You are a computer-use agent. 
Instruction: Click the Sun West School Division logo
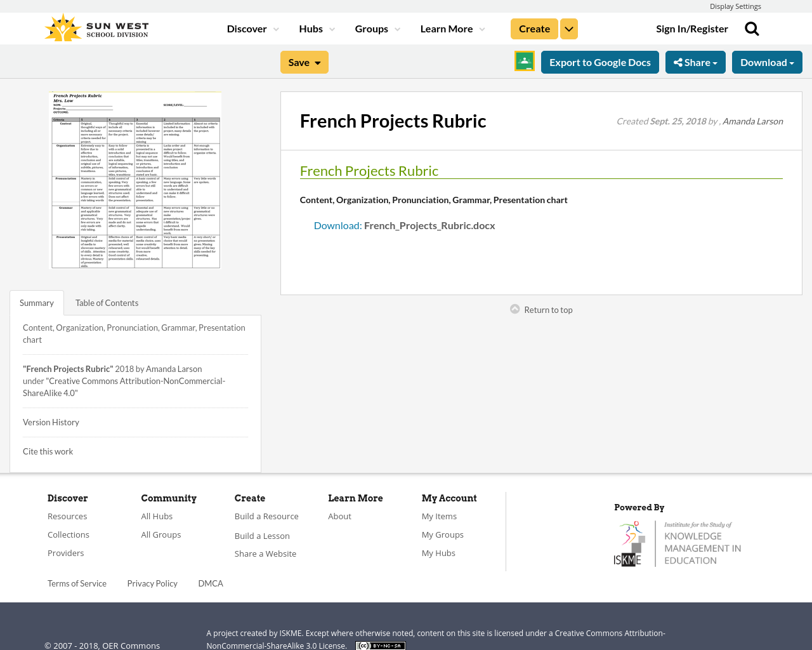96,27
